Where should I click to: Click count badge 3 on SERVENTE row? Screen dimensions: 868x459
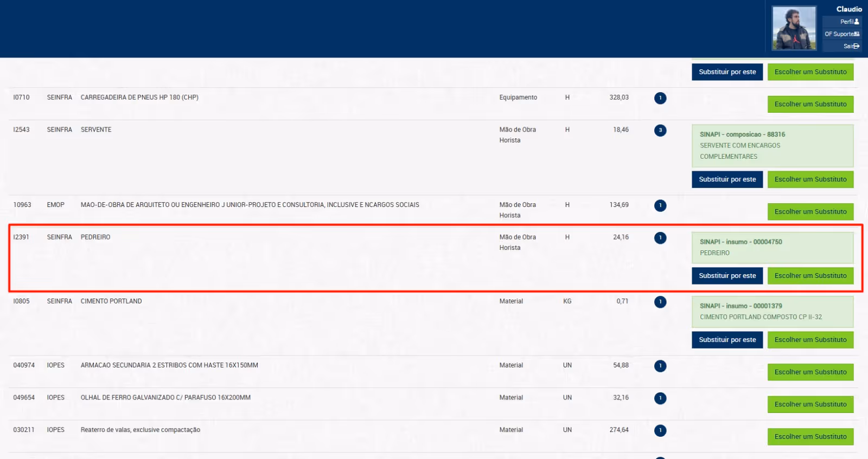click(660, 131)
